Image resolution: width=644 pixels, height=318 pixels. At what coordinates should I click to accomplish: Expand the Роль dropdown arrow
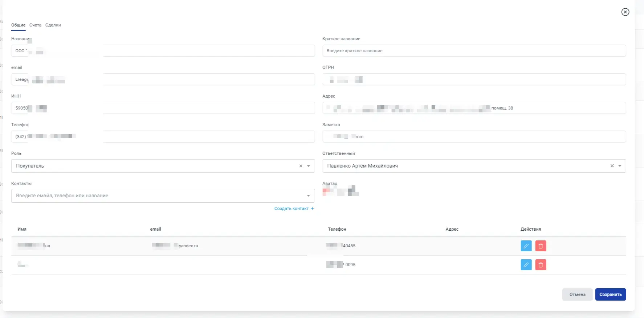coord(309,166)
